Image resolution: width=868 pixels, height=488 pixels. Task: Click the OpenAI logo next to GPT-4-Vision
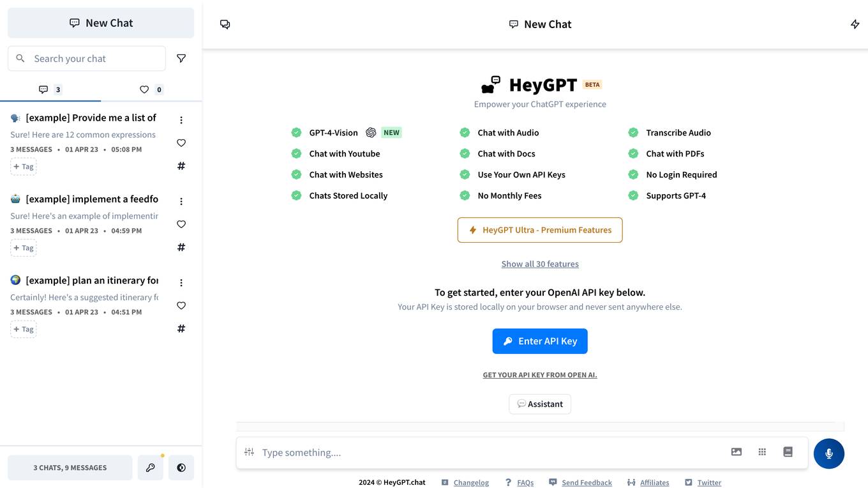371,133
